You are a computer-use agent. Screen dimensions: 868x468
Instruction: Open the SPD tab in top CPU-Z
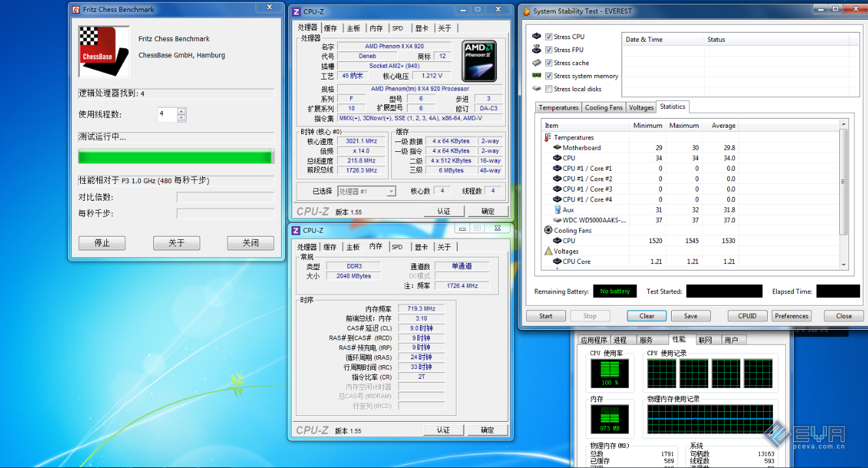(x=397, y=28)
